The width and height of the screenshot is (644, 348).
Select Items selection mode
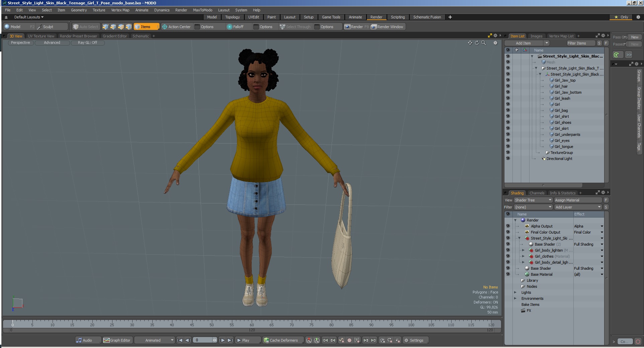[x=146, y=27]
